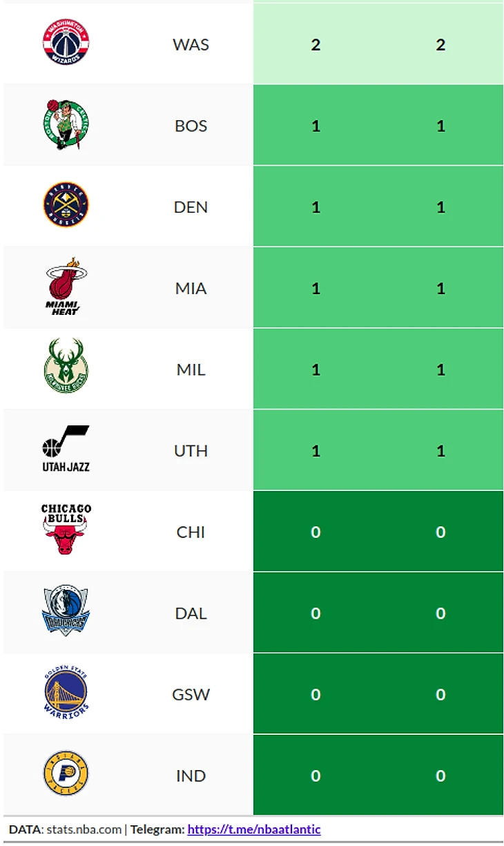This screenshot has width=504, height=846.
Task: Click the dark green first cell in CHI row
Action: point(316,532)
